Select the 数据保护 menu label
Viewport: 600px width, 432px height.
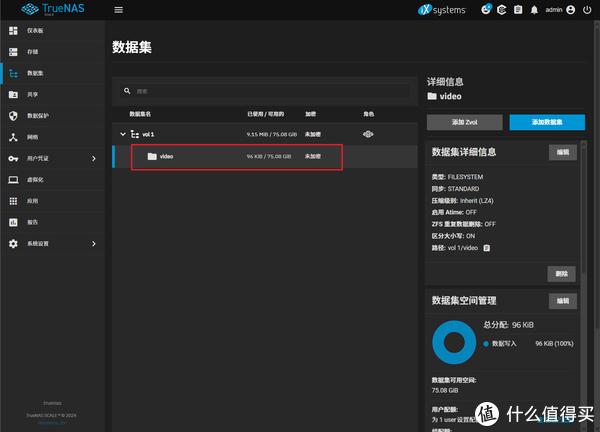pyautogui.click(x=38, y=116)
